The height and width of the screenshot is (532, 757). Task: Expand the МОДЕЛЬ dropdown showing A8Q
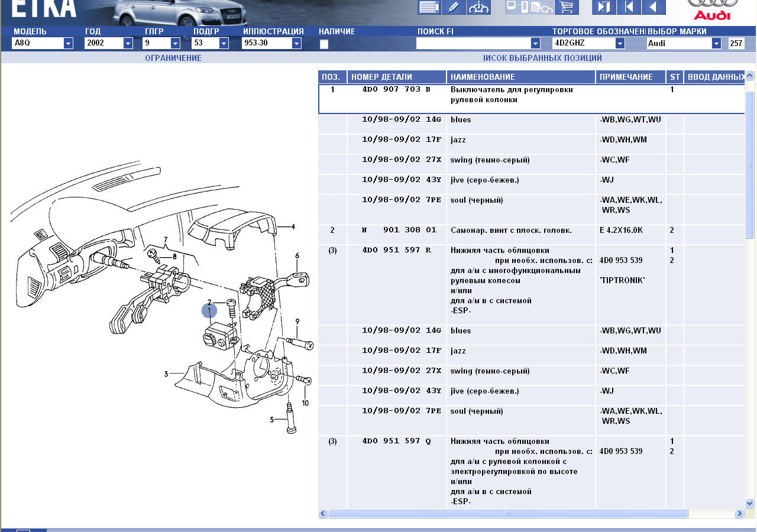68,43
